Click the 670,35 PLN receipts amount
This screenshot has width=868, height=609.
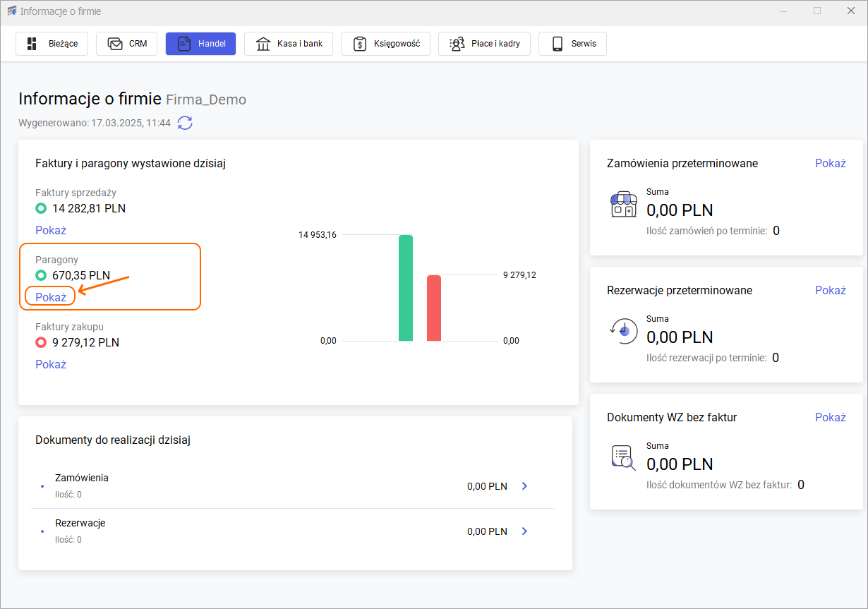[x=81, y=275]
